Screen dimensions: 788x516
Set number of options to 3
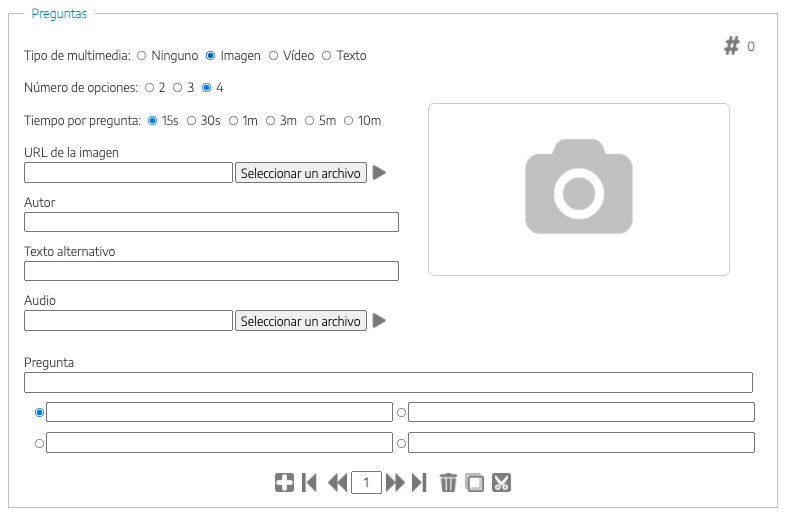point(178,88)
